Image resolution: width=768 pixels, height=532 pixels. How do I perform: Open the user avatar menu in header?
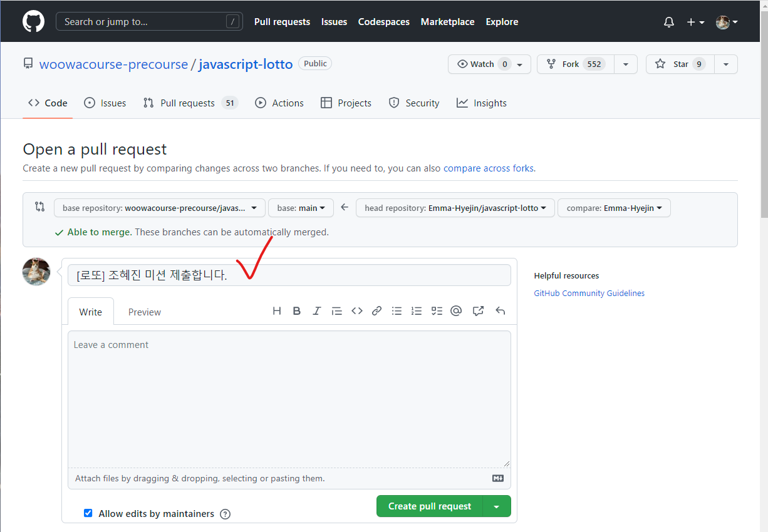click(x=727, y=22)
